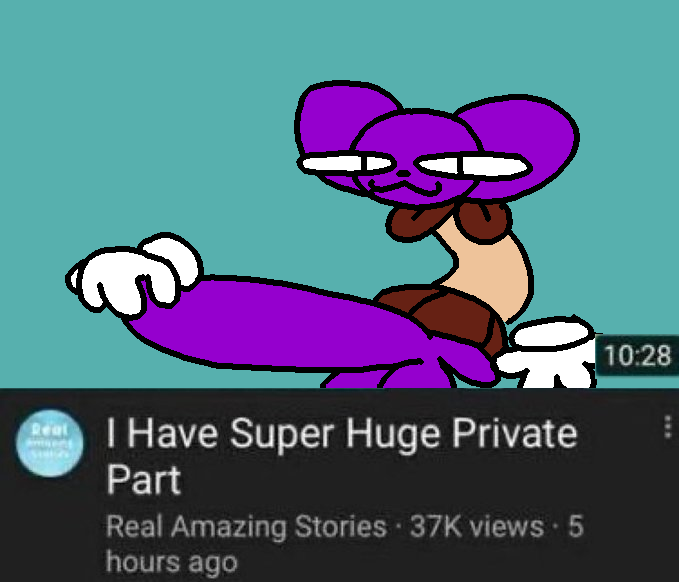
Task: Click the character's beige neck in thumbnail
Action: click(491, 268)
